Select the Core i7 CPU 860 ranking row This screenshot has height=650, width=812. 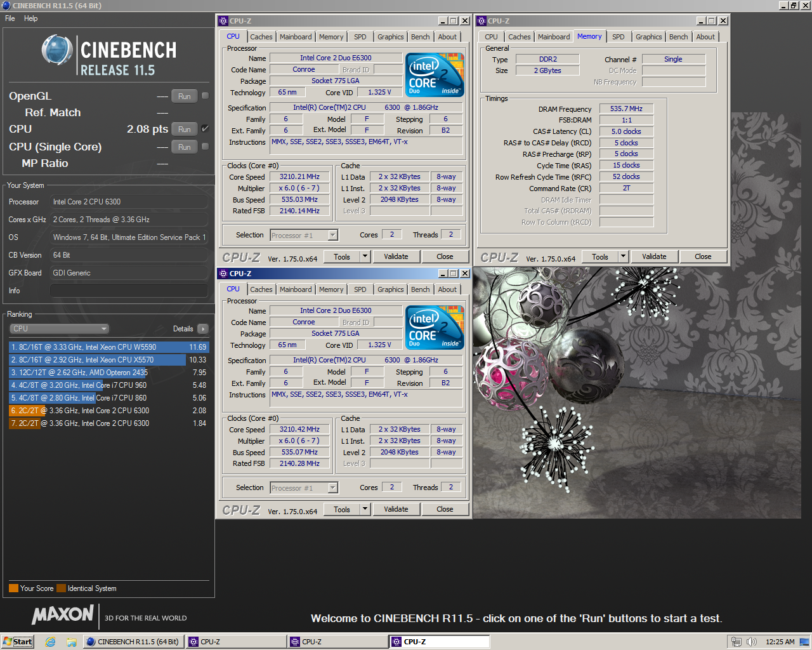(x=108, y=398)
